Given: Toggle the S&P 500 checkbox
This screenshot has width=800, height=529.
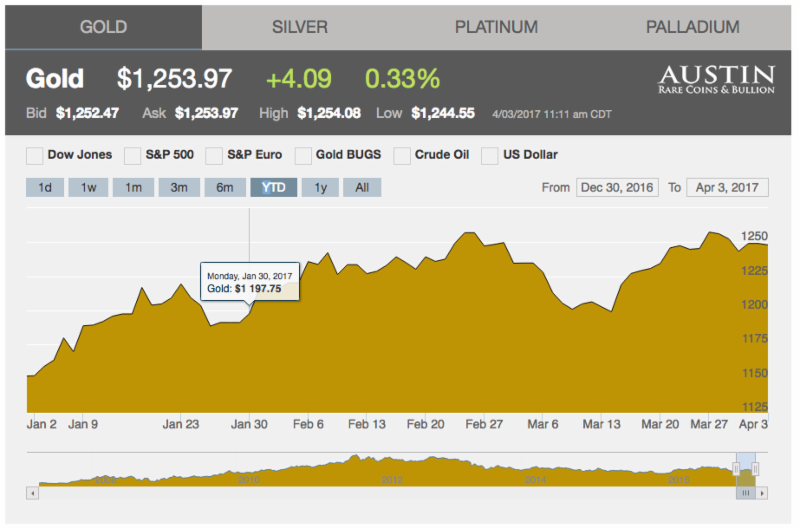Looking at the screenshot, I should tap(132, 156).
